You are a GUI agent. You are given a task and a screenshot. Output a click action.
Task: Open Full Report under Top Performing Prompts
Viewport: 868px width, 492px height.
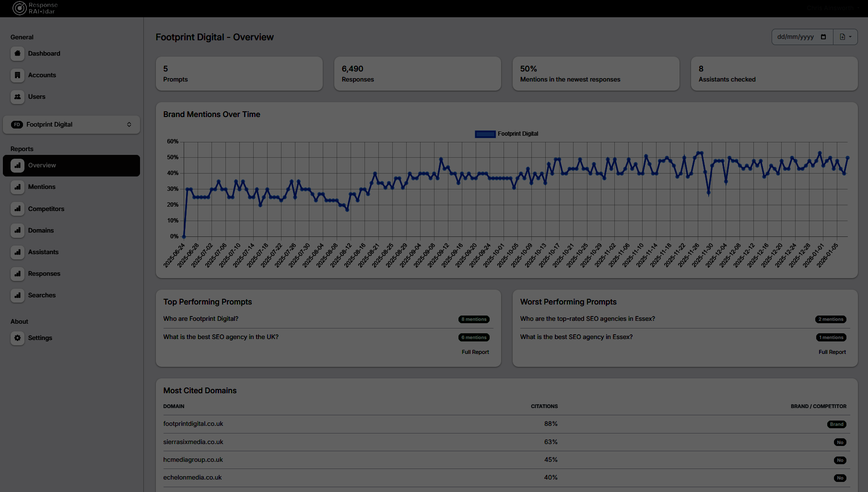[x=475, y=351]
